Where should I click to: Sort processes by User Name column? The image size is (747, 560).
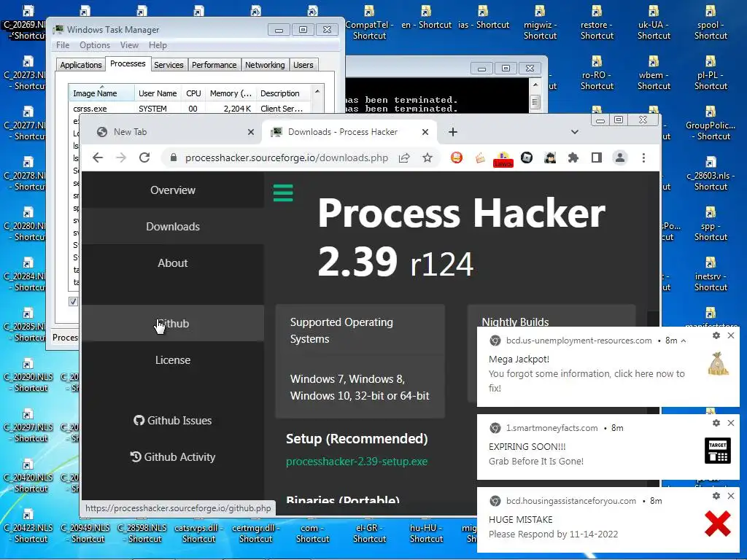(158, 93)
